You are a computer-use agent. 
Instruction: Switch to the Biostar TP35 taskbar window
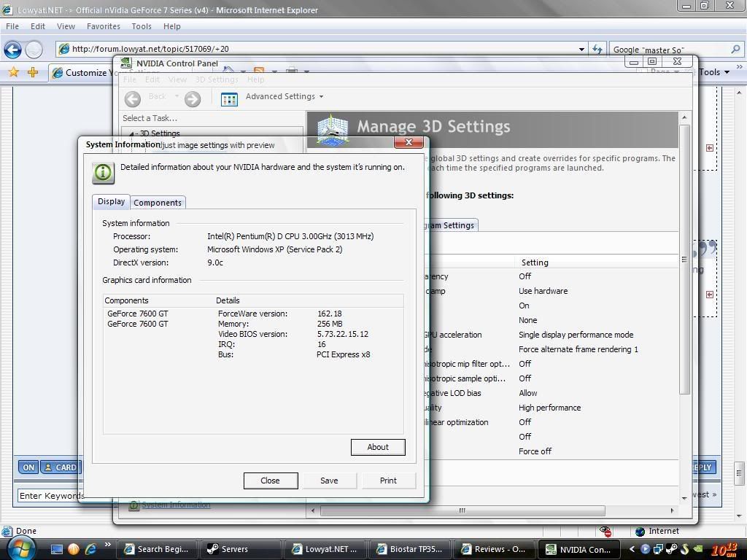pyautogui.click(x=409, y=549)
